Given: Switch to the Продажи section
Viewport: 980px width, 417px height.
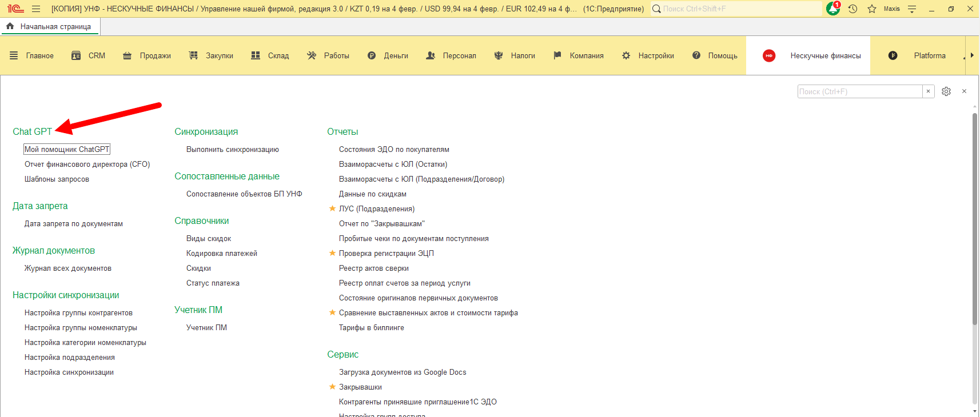Looking at the screenshot, I should pyautogui.click(x=147, y=55).
